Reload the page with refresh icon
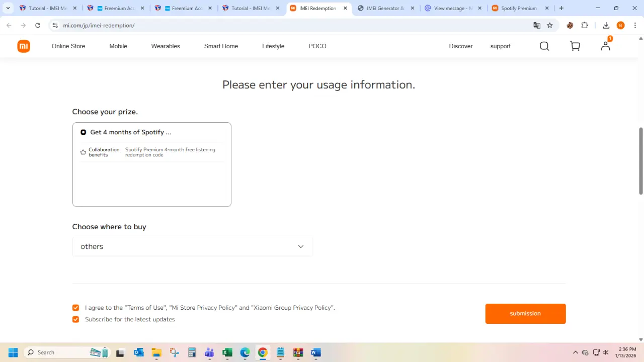This screenshot has height=362, width=644. click(38, 25)
